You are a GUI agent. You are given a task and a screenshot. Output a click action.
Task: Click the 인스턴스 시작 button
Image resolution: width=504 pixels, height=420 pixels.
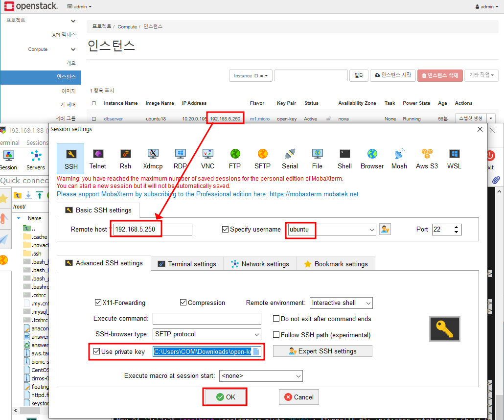[x=393, y=75]
